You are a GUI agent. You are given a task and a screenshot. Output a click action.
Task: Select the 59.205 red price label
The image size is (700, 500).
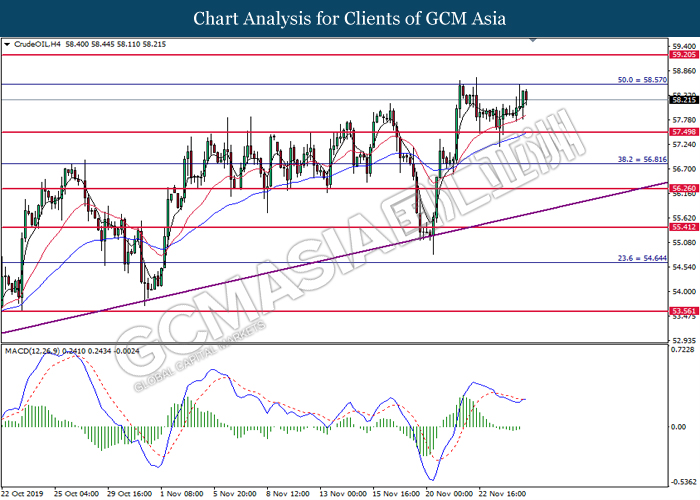684,54
